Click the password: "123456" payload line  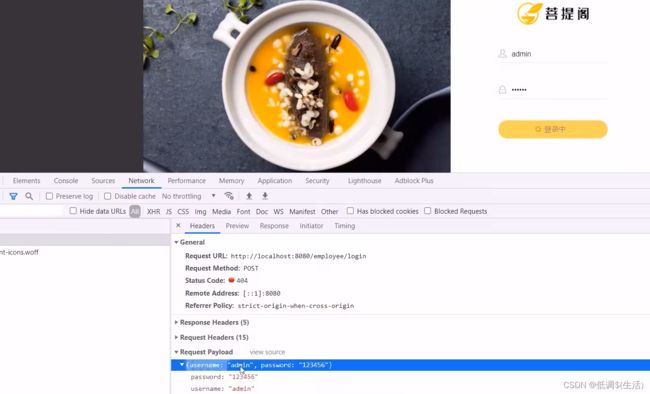pyautogui.click(x=224, y=377)
